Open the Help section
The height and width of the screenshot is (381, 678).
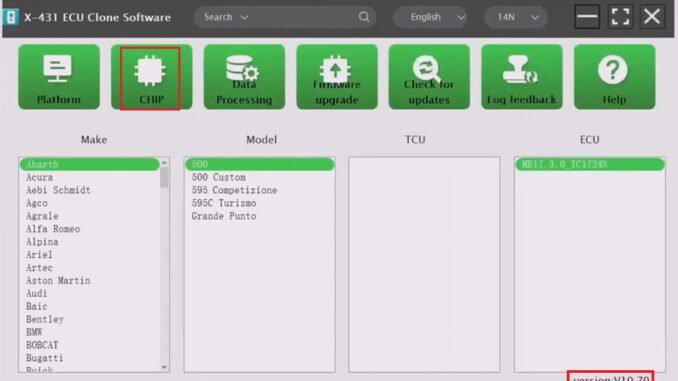click(614, 77)
